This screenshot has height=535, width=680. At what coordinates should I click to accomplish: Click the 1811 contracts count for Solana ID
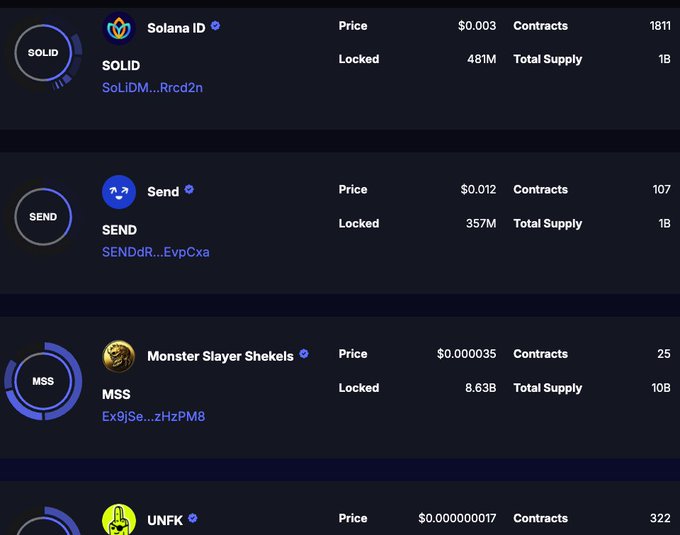click(x=660, y=26)
